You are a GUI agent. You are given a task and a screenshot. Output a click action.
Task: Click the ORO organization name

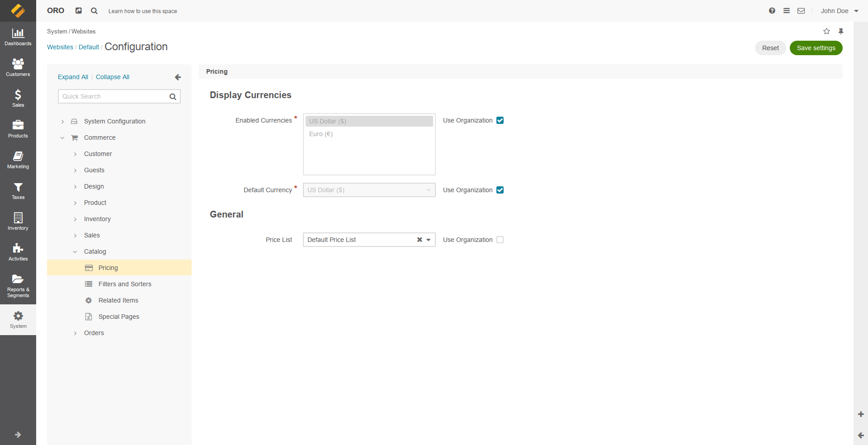(56, 10)
